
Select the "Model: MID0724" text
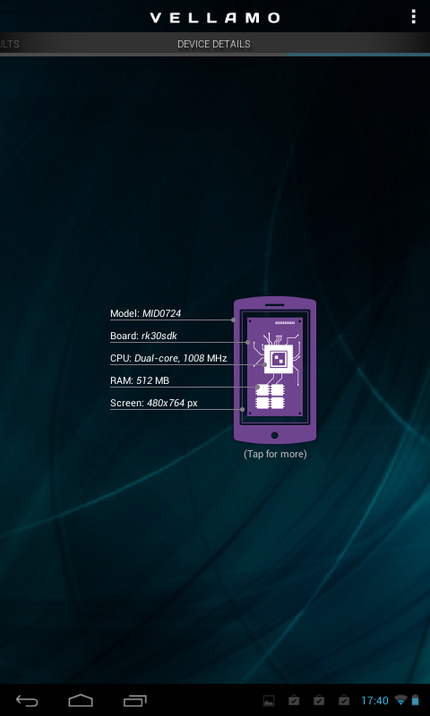coord(146,314)
